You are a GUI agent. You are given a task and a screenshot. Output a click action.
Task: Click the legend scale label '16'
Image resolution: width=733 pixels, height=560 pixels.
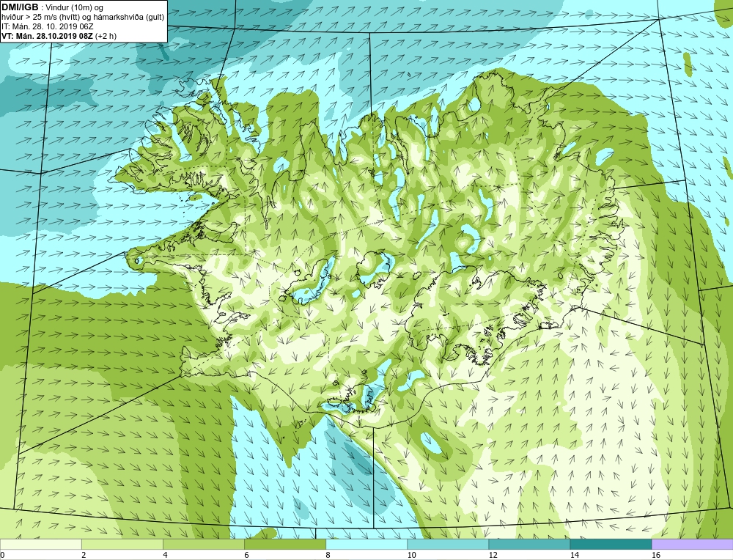click(656, 555)
